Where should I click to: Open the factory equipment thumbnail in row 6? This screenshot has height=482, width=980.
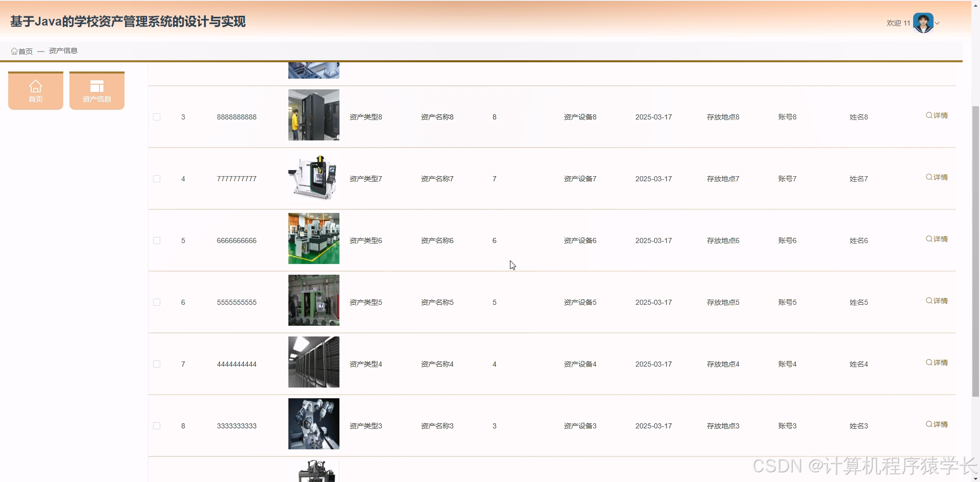coord(314,300)
